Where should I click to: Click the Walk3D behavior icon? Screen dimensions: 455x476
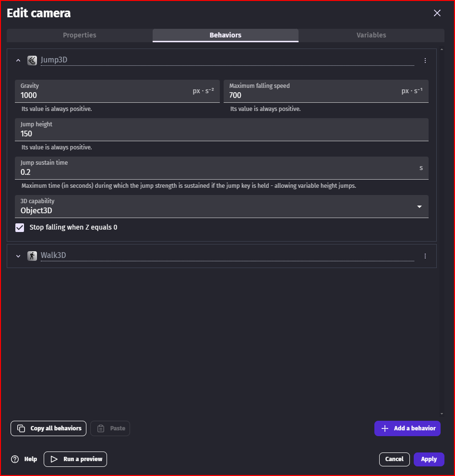coord(32,256)
